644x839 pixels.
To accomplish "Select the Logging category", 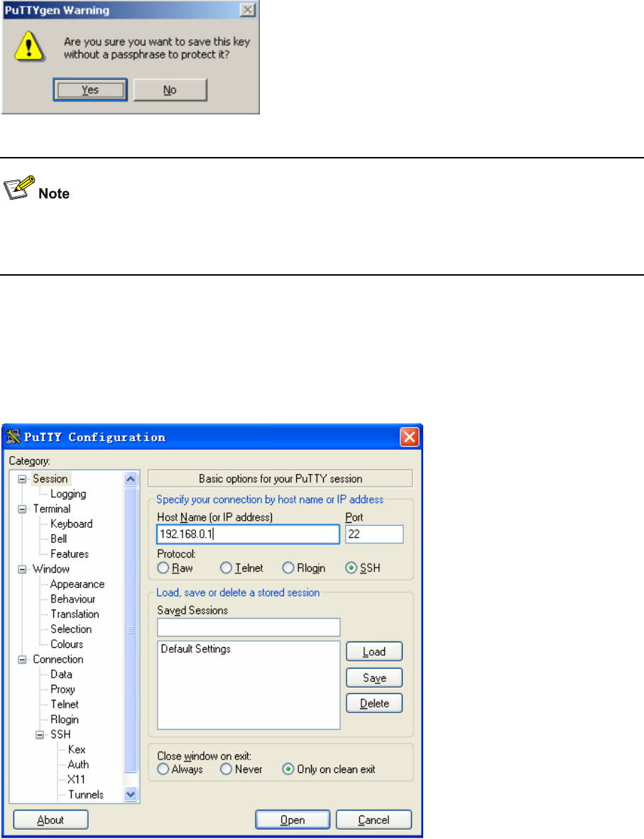I will (68, 494).
